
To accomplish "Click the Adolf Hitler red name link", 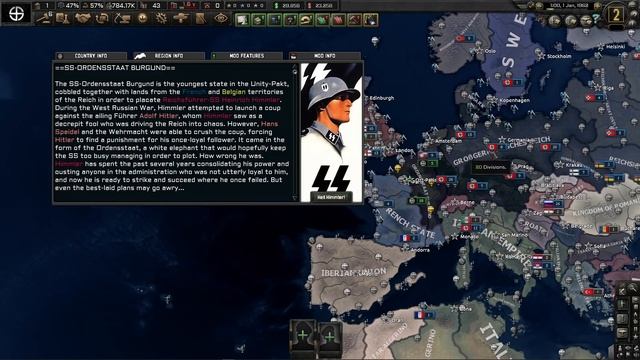I will (x=158, y=116).
